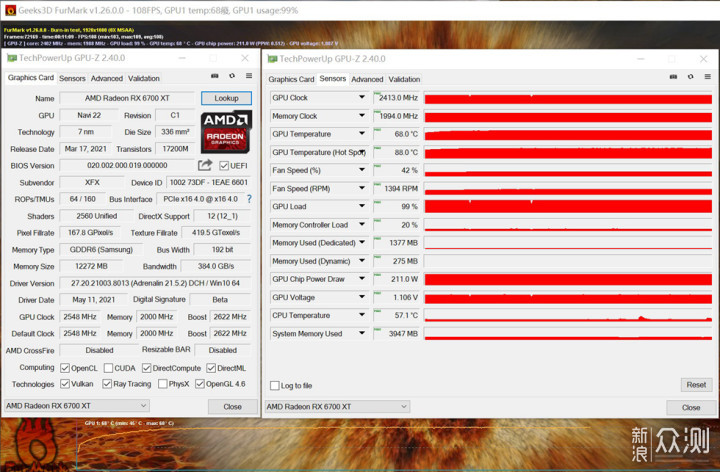The width and height of the screenshot is (720, 472).
Task: Open the System Memory Used dropdown
Action: (x=362, y=333)
